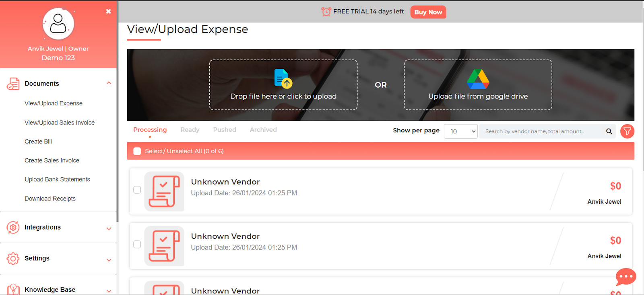Click the Documents section icon
The image size is (644, 295).
(13, 84)
